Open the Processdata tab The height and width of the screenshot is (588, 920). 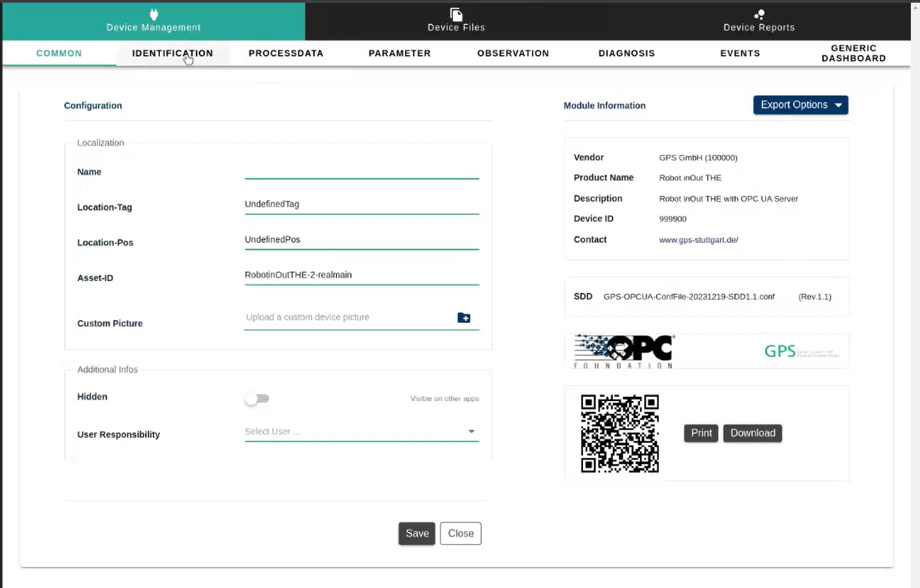tap(286, 53)
